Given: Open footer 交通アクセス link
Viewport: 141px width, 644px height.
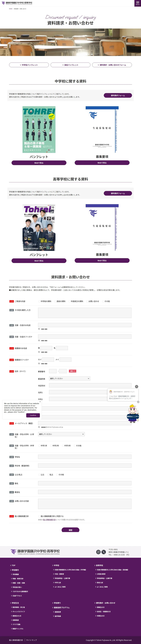Looking at the screenshot, I should (x=17, y=596).
